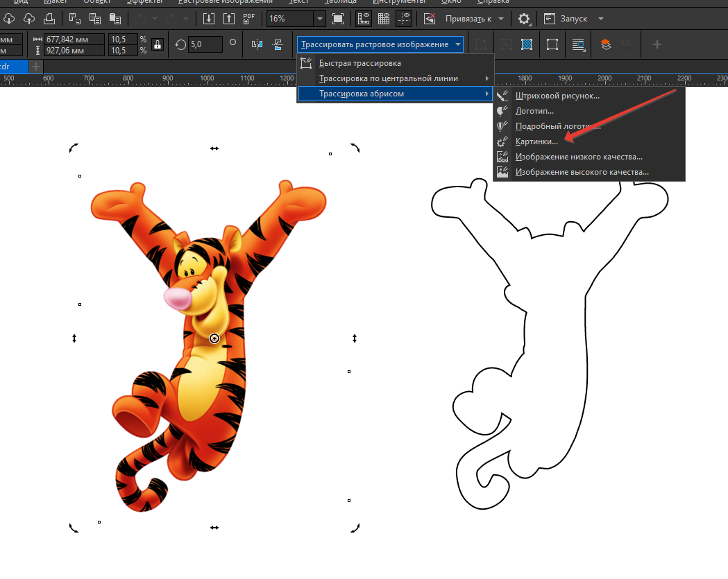The image size is (728, 579).
Task: Mirror the image horizontally
Action: (x=257, y=44)
